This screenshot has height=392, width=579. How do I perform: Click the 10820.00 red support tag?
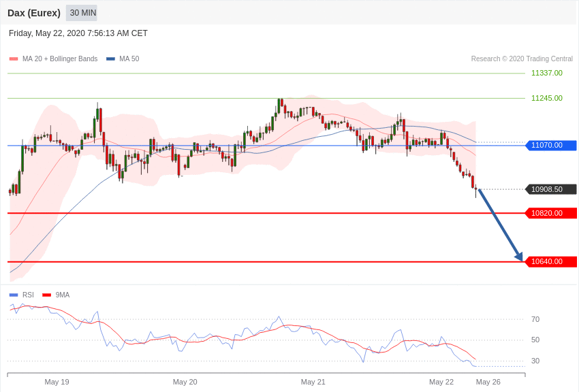[x=550, y=213]
